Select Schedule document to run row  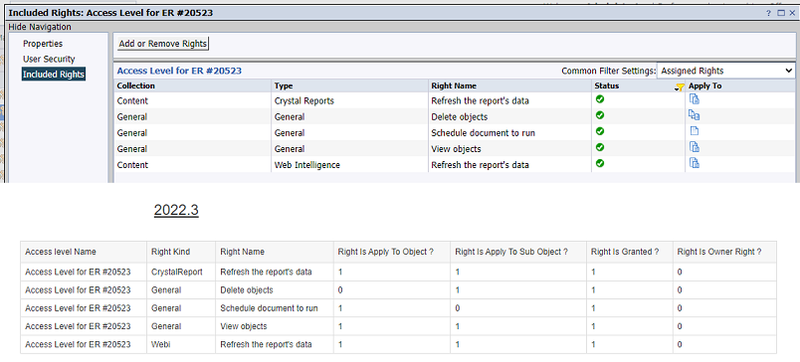(455, 133)
